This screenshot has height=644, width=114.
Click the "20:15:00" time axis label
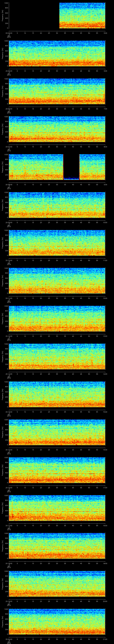click(9, 450)
